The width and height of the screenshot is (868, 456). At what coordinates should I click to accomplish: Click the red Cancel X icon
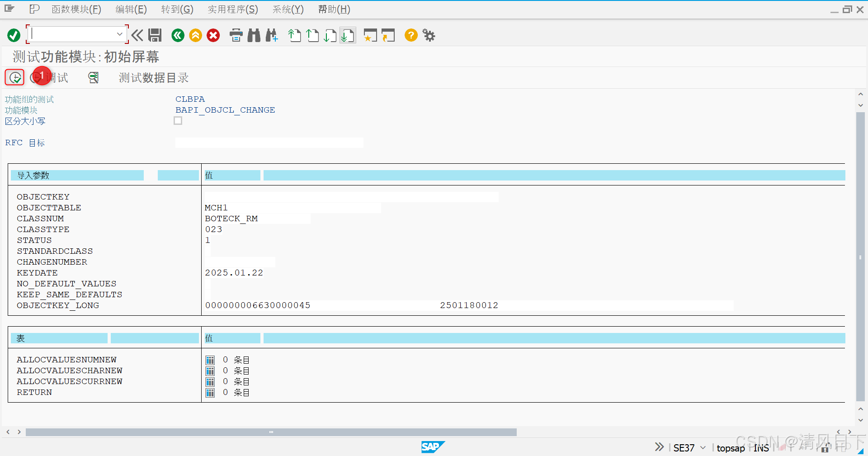click(213, 35)
